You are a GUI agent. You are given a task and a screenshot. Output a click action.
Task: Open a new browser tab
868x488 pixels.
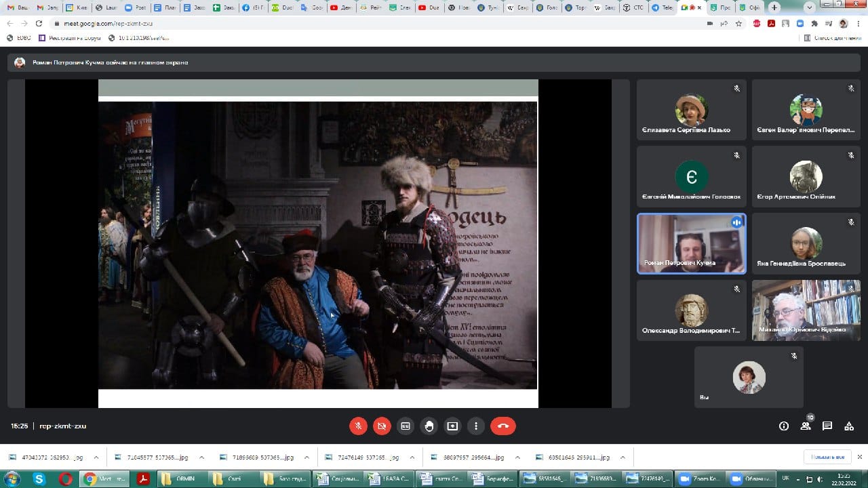pyautogui.click(x=774, y=7)
